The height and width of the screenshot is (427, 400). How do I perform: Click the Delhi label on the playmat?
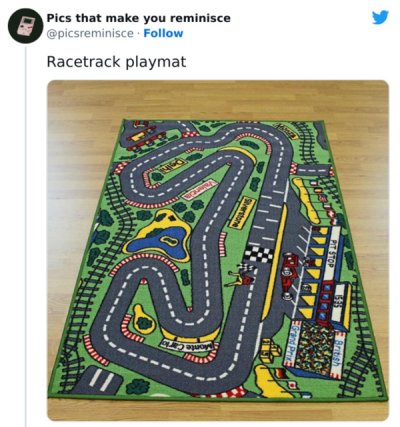click(x=174, y=165)
